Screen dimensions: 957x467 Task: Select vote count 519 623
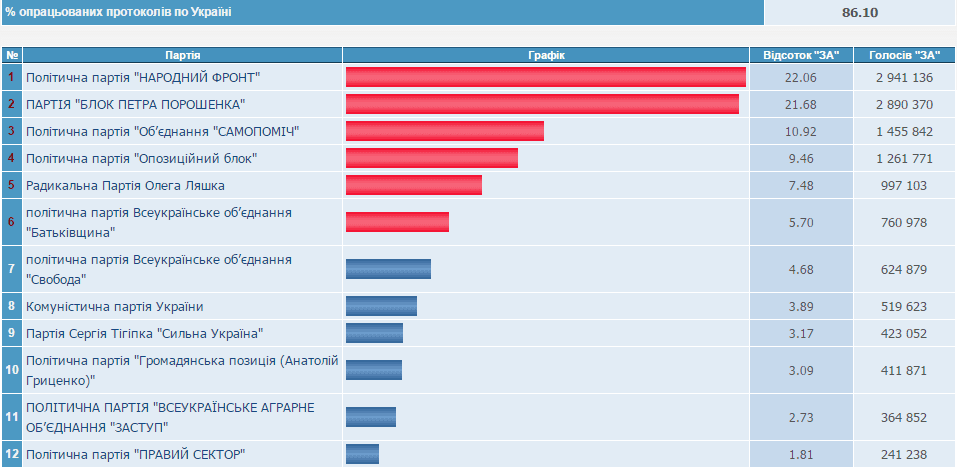click(905, 306)
